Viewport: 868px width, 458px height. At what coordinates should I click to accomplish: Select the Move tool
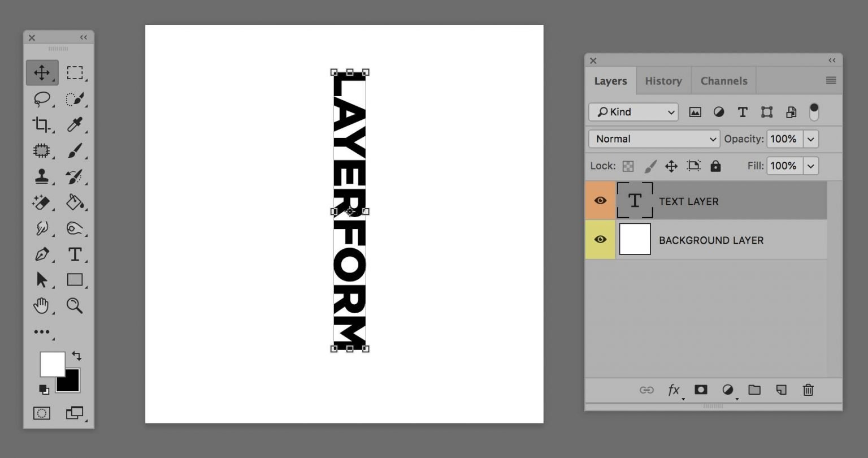point(42,72)
